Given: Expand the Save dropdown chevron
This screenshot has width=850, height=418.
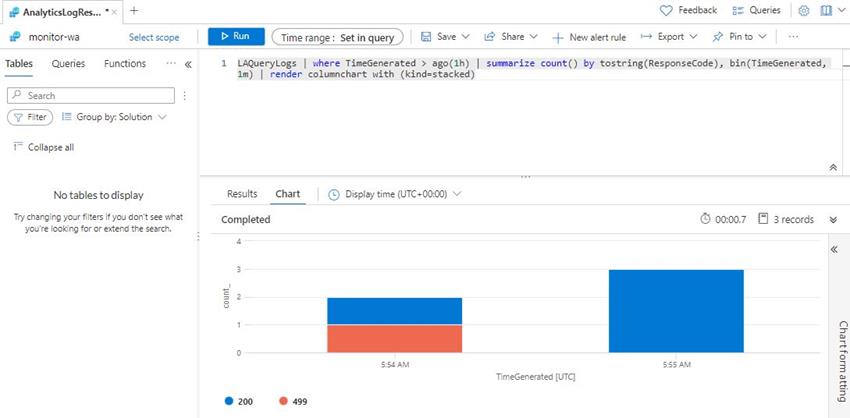Looking at the screenshot, I should 466,37.
